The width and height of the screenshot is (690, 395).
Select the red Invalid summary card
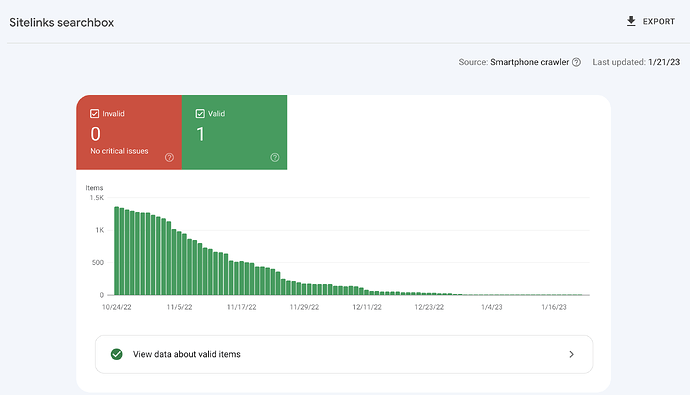point(129,132)
